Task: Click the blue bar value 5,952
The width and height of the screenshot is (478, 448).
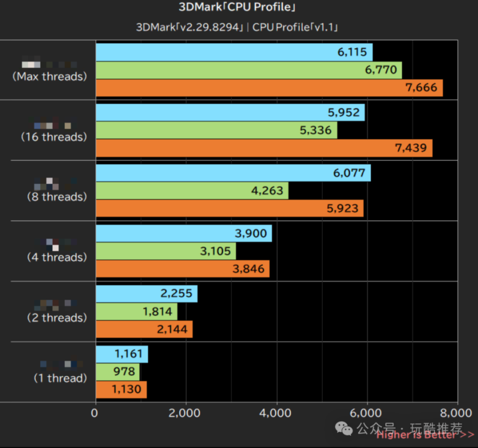Action: pos(344,112)
